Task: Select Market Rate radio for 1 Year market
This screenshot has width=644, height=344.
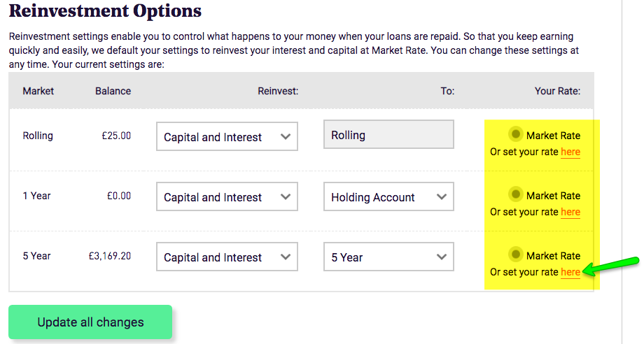Action: pos(516,194)
